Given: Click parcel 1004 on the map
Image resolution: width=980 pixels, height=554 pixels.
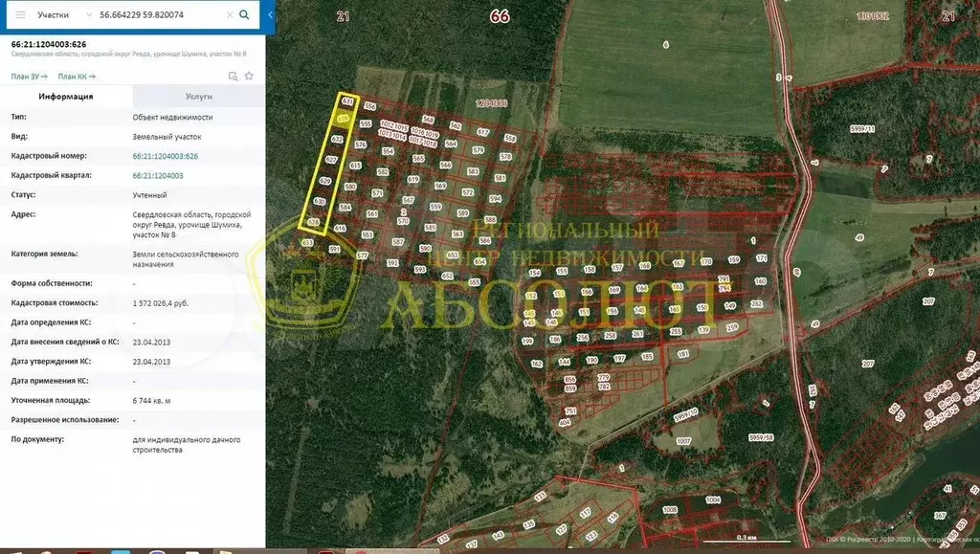Looking at the screenshot, I should coord(713,499).
